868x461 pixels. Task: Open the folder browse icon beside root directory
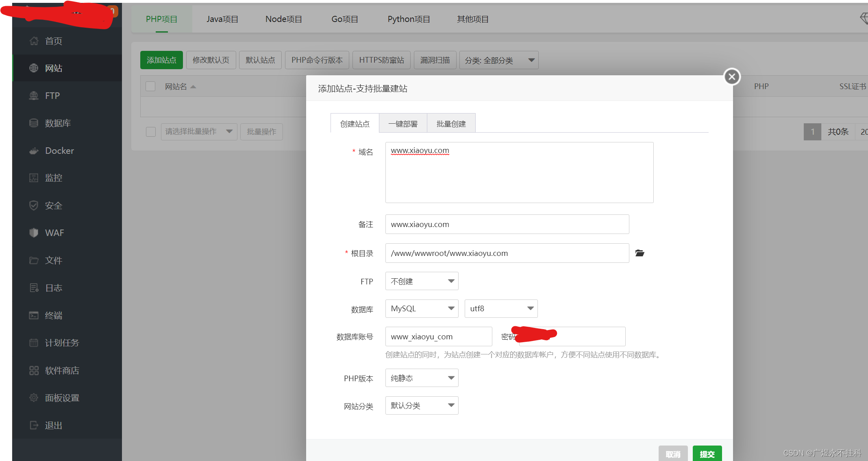(640, 253)
